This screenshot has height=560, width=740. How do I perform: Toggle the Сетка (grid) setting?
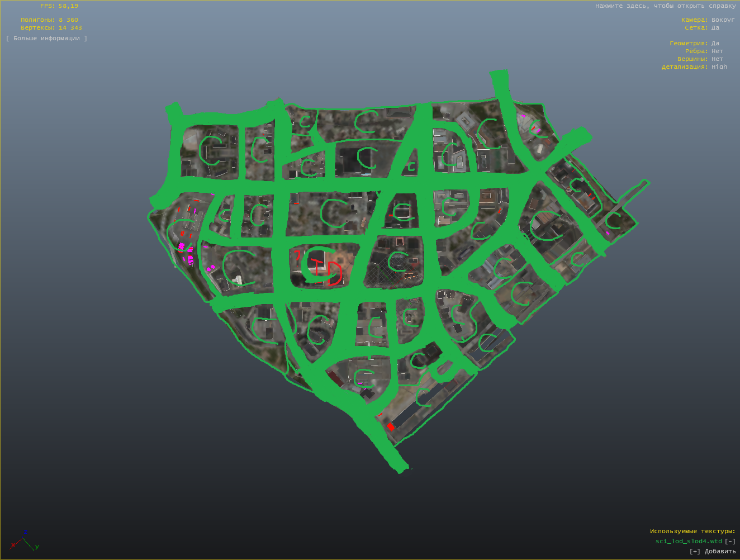pyautogui.click(x=715, y=27)
